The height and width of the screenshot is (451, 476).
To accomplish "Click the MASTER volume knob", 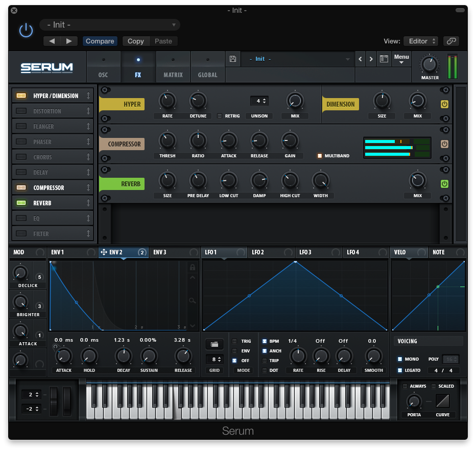I will 430,64.
